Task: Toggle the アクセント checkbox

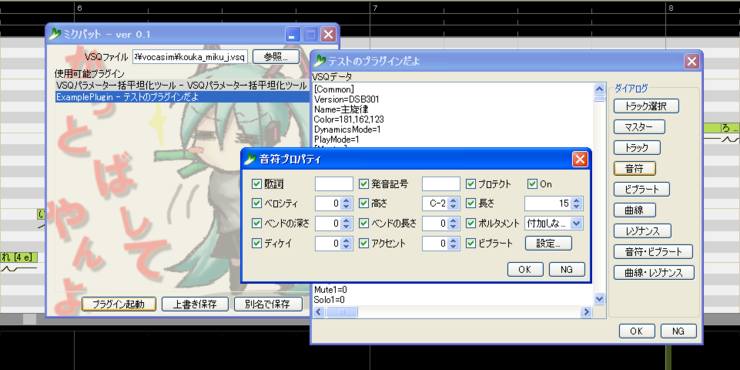Action: pos(363,243)
